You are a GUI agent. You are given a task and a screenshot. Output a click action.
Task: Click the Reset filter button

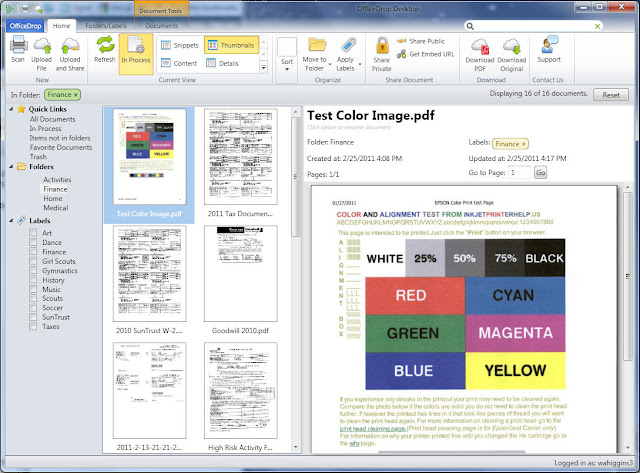pos(611,95)
